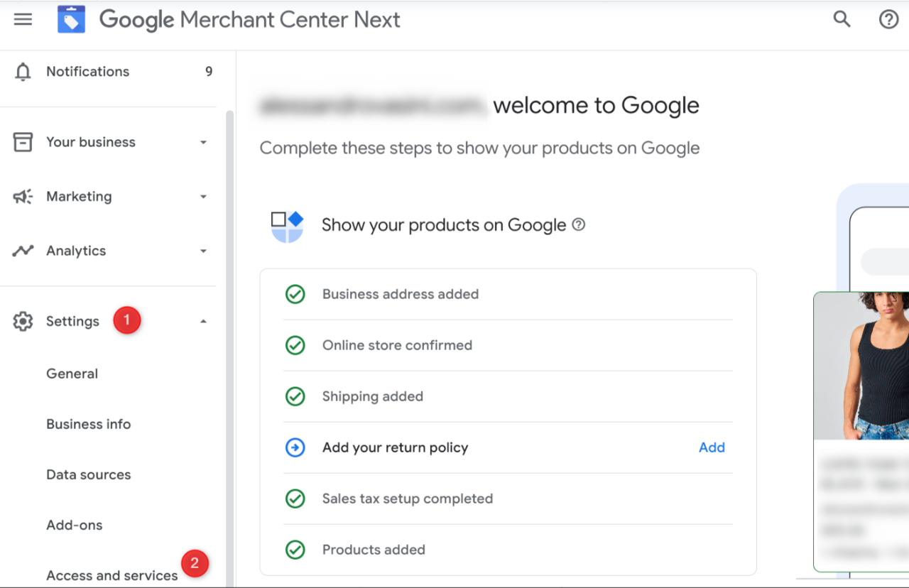The height and width of the screenshot is (588, 909).
Task: Click the blue arrow beside return policy
Action: tap(295, 447)
